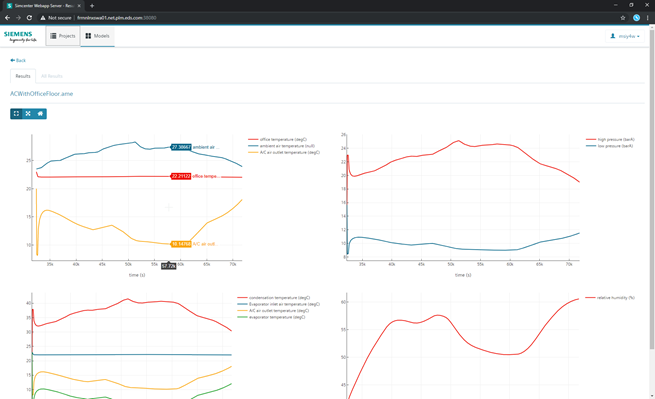Toggle evaporator temperature legend entry
The image size is (655, 399).
[271, 317]
